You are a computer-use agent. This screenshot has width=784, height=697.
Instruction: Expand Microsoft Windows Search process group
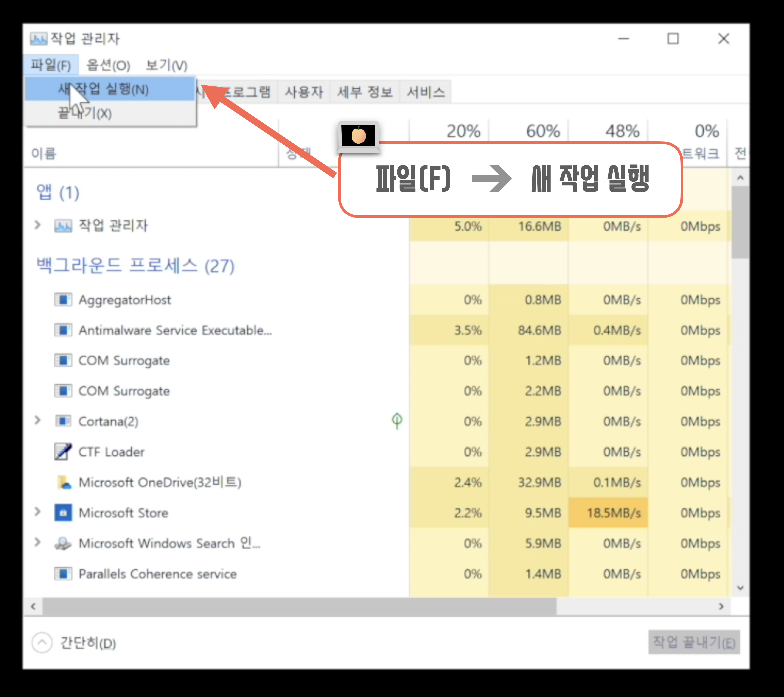(x=38, y=542)
